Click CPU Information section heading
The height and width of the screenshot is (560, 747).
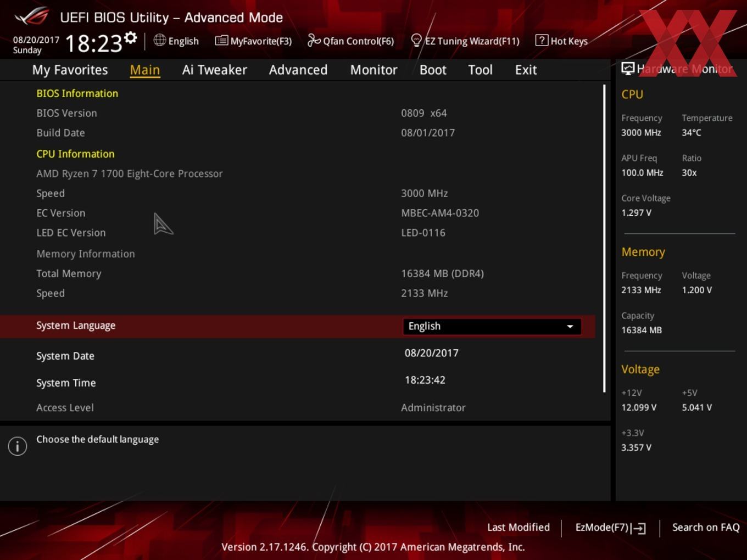coord(75,154)
